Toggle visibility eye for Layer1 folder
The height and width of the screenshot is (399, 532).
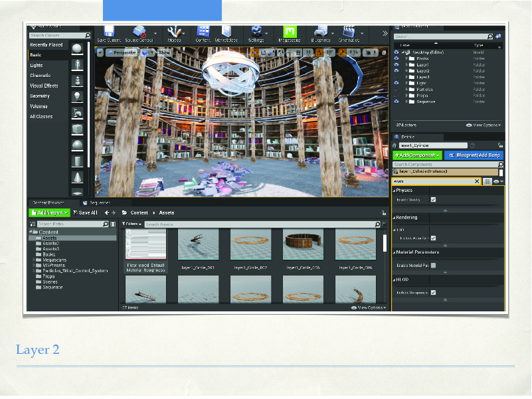coord(397,64)
